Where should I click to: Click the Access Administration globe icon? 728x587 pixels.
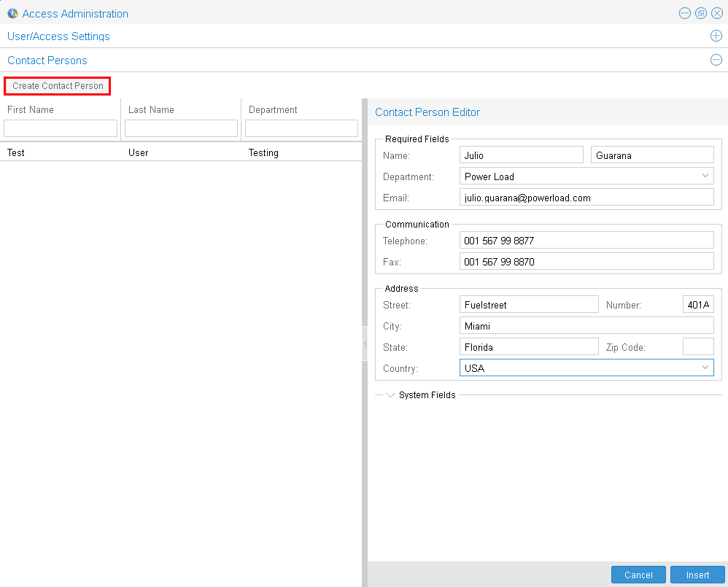(12, 13)
